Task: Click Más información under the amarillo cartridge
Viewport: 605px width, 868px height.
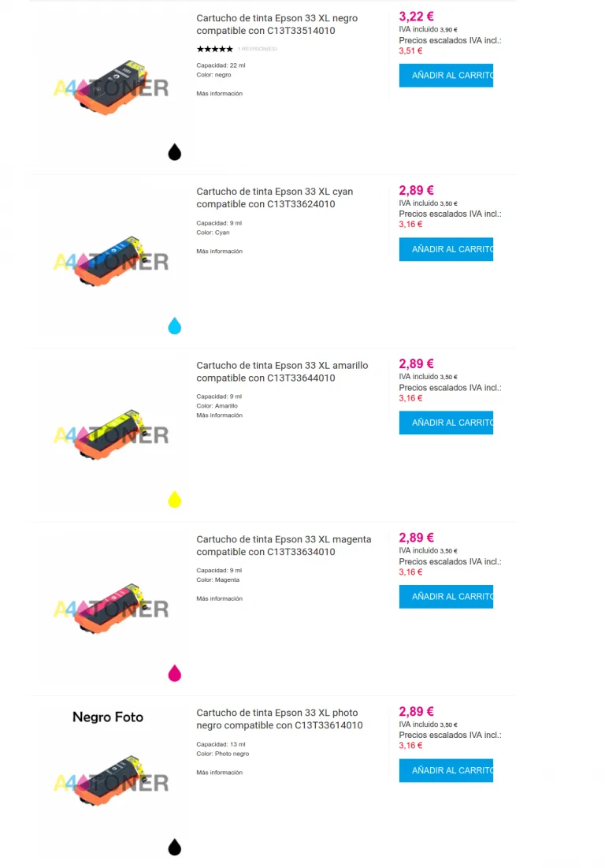Action: [x=219, y=415]
